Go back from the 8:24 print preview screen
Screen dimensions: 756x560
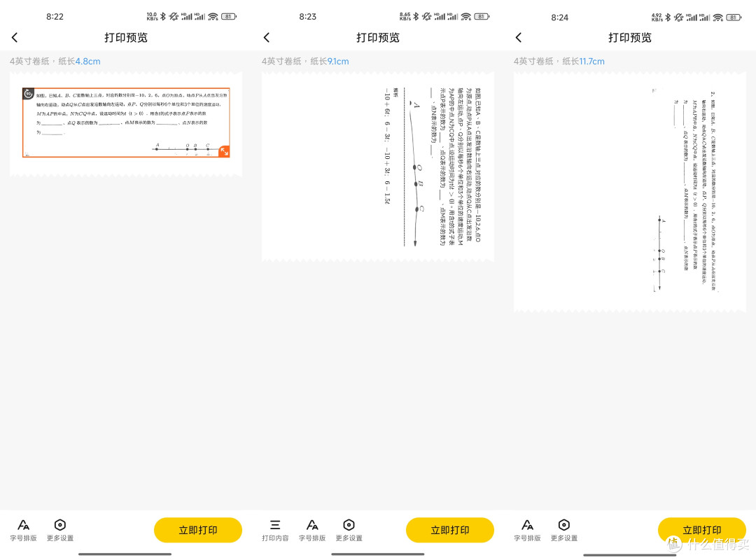point(518,38)
